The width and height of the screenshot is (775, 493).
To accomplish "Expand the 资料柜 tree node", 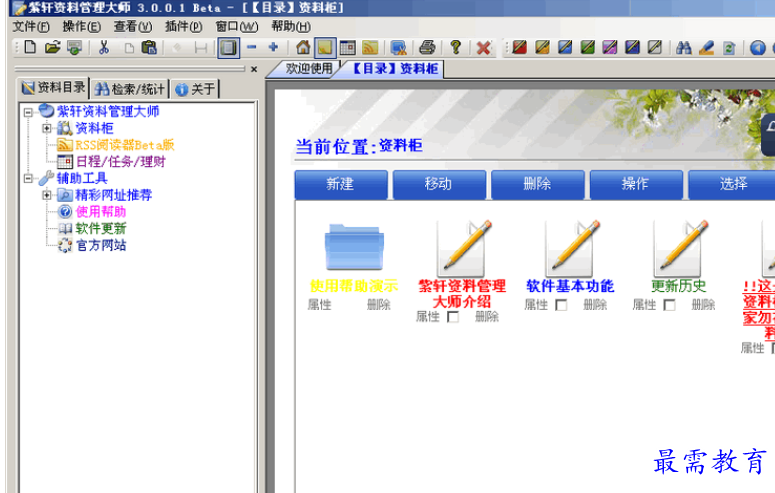I will tap(46, 129).
